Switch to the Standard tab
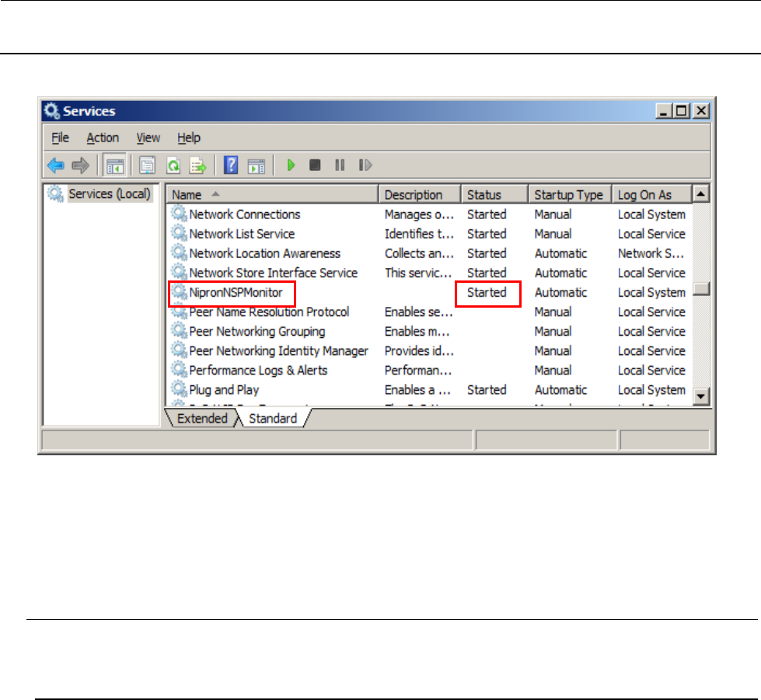Viewport: 761px width, 700px height. (x=273, y=418)
